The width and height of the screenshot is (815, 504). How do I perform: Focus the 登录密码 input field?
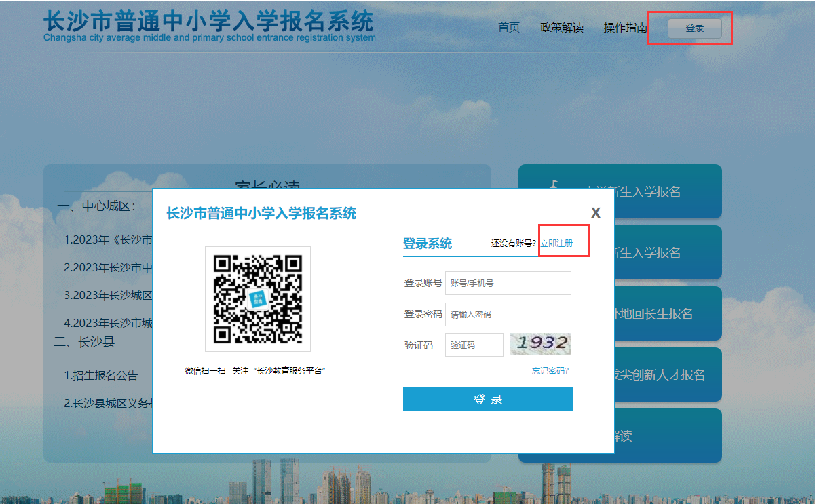click(x=508, y=315)
